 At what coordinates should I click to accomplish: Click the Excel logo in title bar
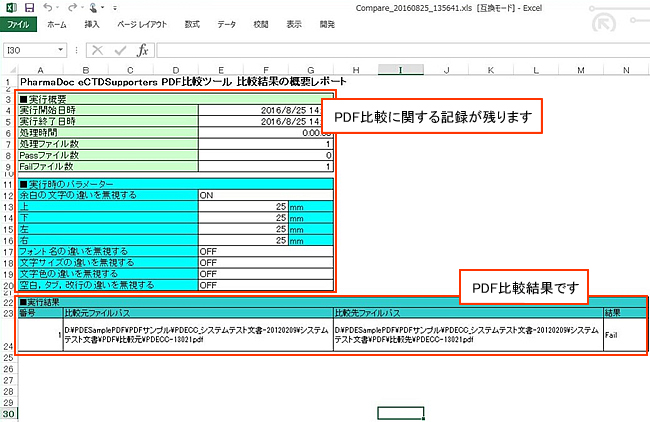[x=10, y=7]
